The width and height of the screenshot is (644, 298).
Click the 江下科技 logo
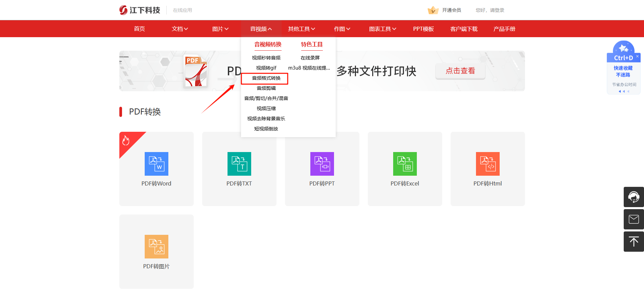140,10
